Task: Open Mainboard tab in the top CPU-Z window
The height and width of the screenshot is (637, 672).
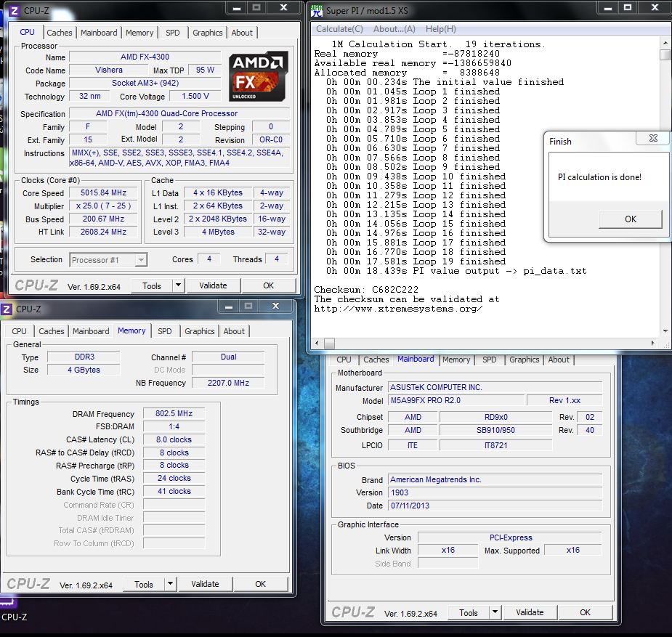Action: pyautogui.click(x=99, y=33)
